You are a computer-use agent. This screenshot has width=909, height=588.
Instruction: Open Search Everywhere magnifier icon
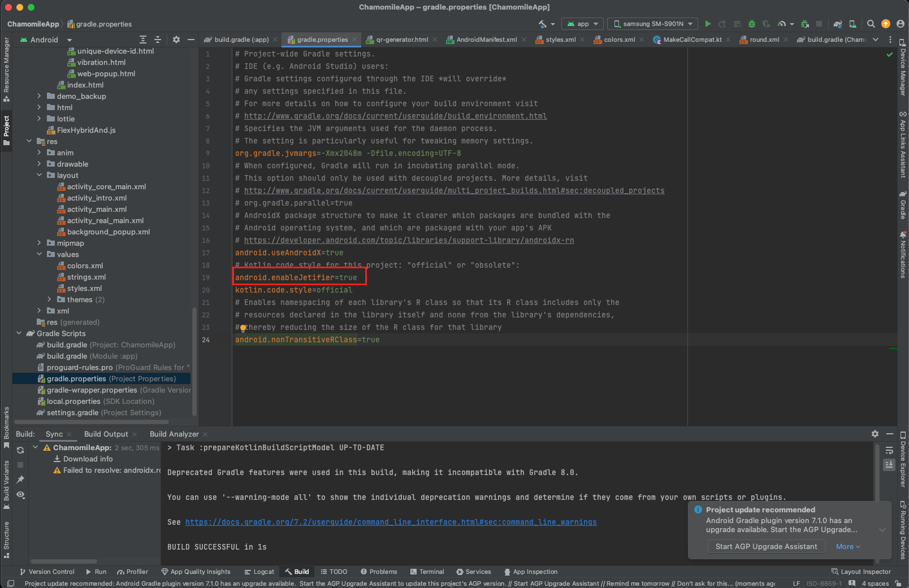point(871,24)
